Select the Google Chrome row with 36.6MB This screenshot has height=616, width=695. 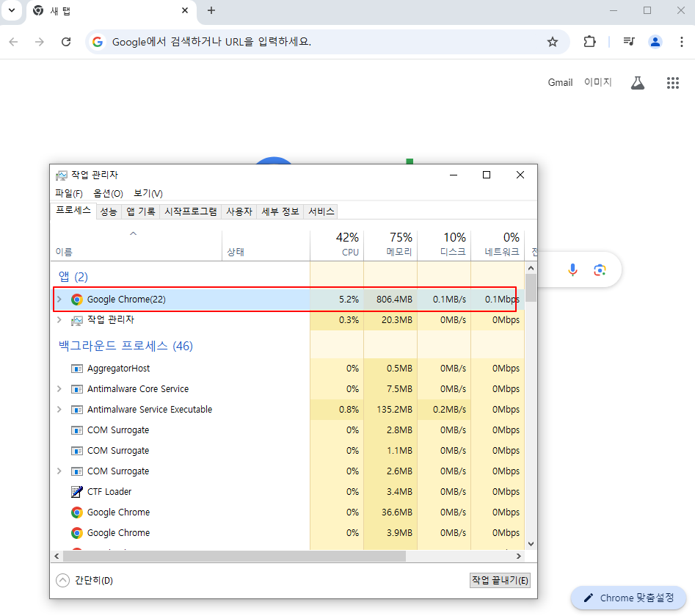(x=288, y=512)
